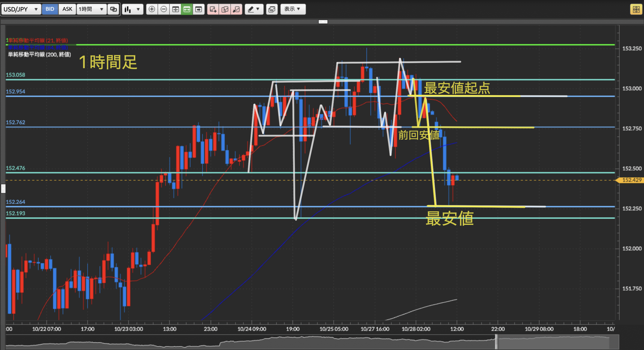This screenshot has height=350, width=644.
Task: Open the 1時間 timeframe dropdown
Action: [91, 9]
